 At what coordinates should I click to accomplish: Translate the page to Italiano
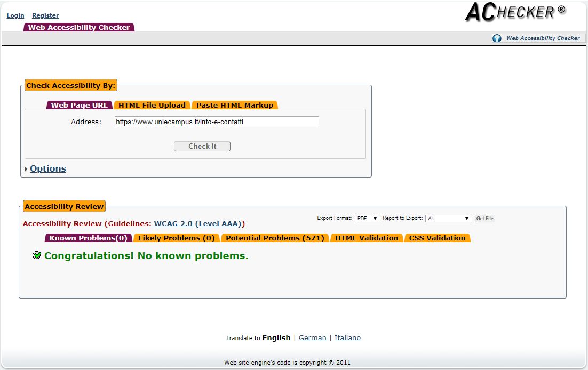(x=348, y=338)
